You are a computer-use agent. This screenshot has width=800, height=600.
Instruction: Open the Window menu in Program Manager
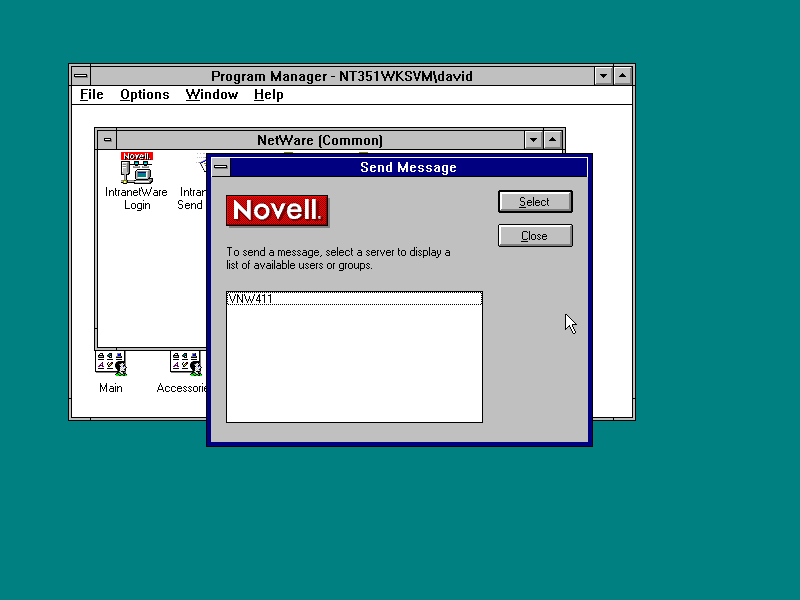point(212,95)
